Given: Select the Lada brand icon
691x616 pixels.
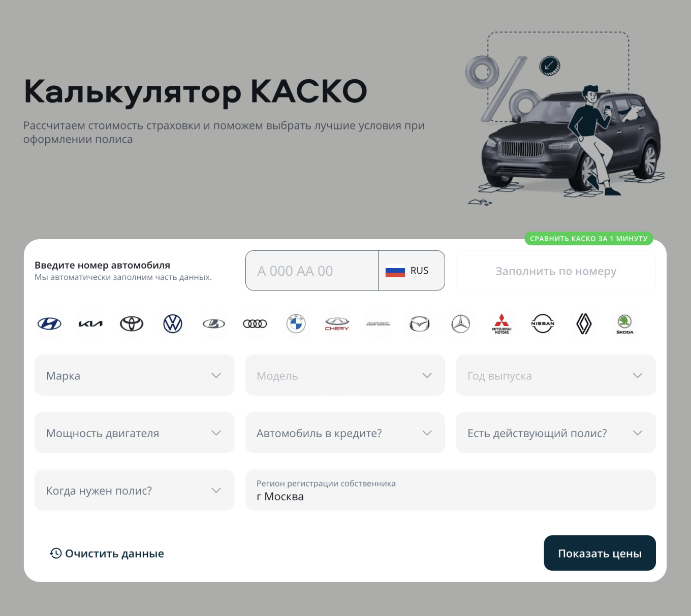Looking at the screenshot, I should coord(214,323).
